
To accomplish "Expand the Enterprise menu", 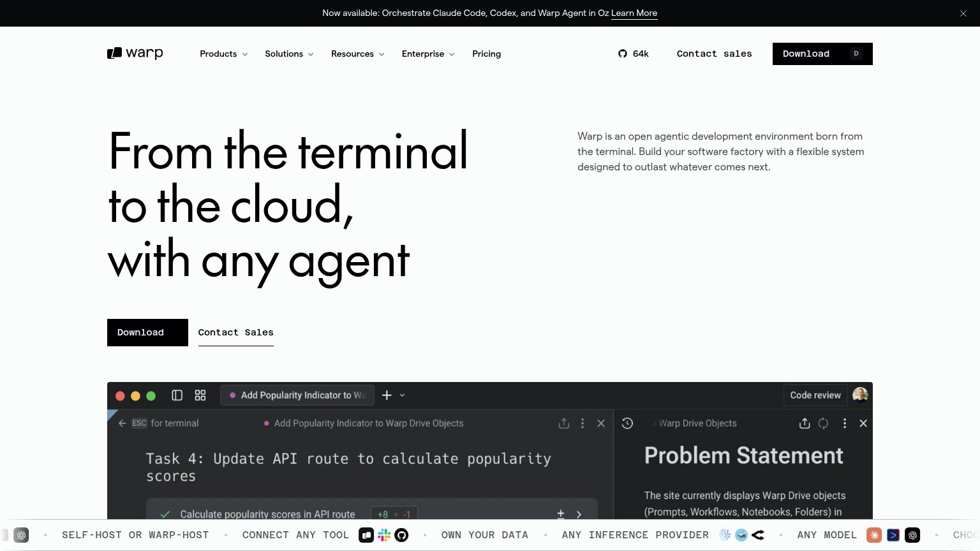I will [x=428, y=54].
